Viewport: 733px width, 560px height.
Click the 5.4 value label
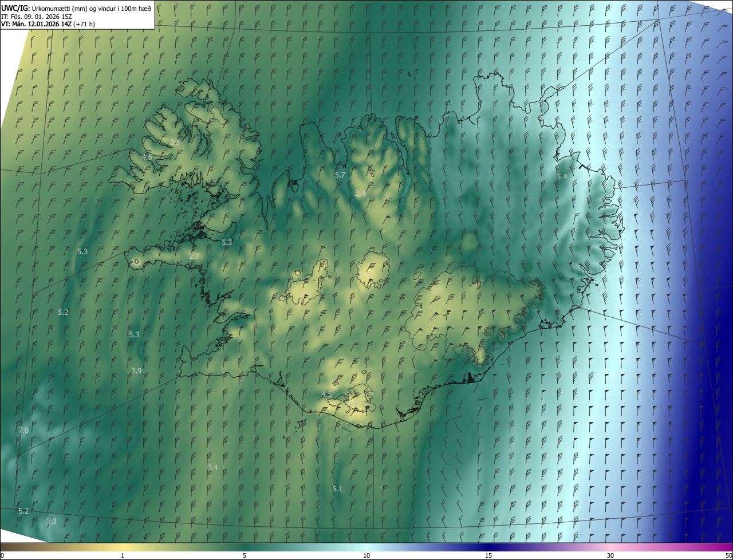tap(562, 177)
